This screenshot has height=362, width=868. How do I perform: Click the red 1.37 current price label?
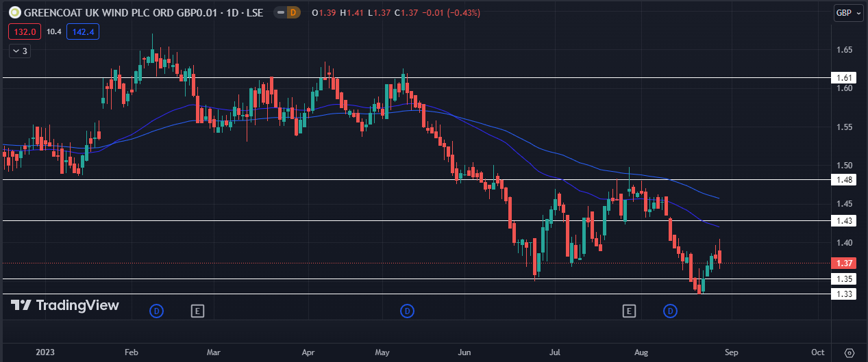[x=844, y=263]
